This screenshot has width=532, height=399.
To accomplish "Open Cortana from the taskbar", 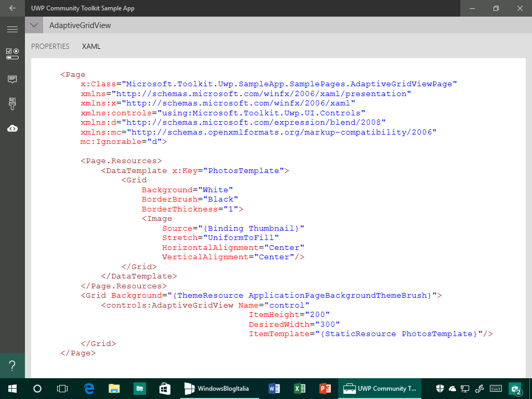I will [x=37, y=389].
